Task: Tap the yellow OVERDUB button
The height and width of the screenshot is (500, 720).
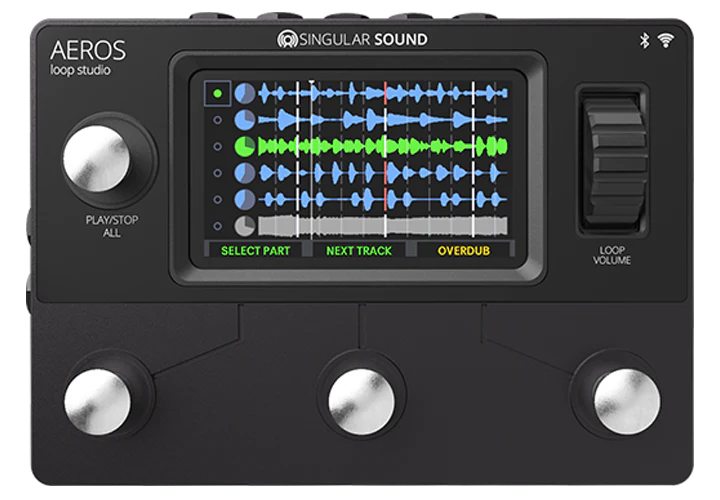Action: click(x=464, y=250)
